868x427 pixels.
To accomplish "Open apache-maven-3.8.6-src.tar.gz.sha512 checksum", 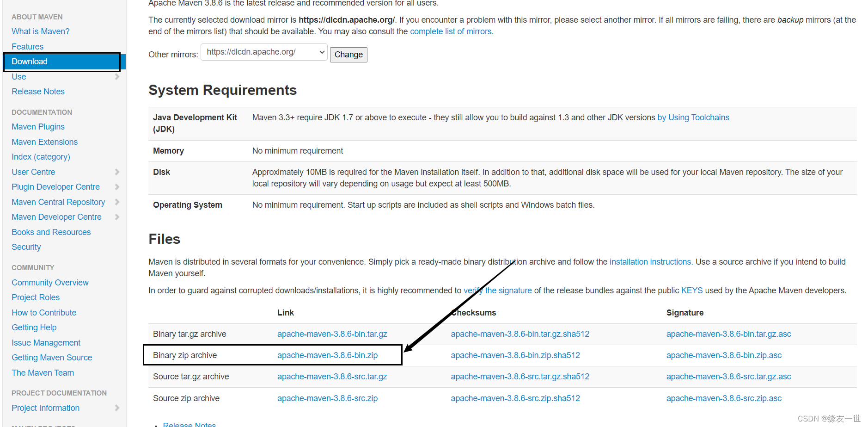I will 520,377.
